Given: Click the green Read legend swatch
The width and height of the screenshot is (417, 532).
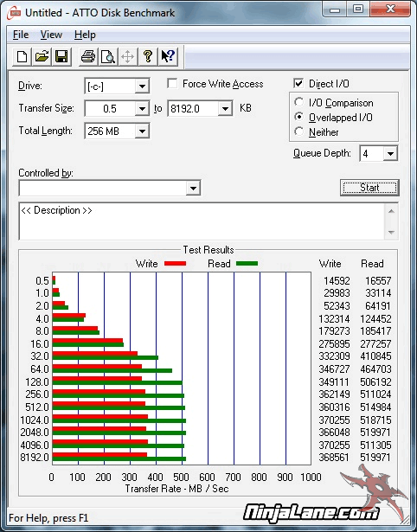Looking at the screenshot, I should 247,264.
